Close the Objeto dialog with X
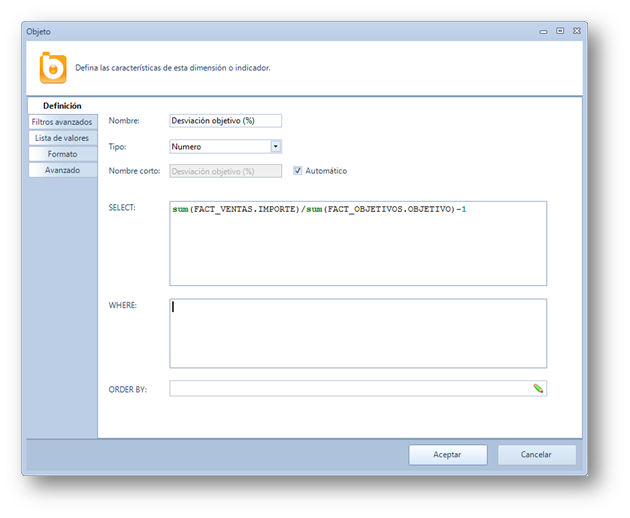The height and width of the screenshot is (518, 630). click(x=576, y=31)
